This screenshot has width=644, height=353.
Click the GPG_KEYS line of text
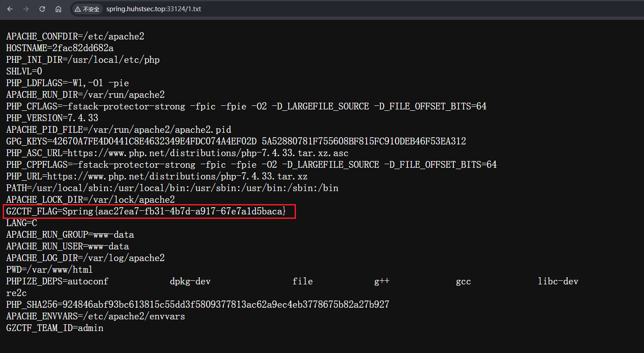pos(236,141)
